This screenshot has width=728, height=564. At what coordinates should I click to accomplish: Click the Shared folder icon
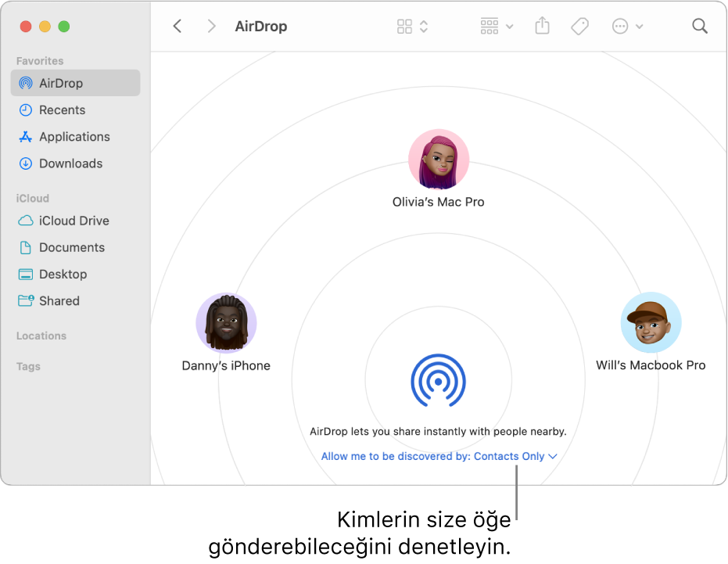[x=26, y=301]
